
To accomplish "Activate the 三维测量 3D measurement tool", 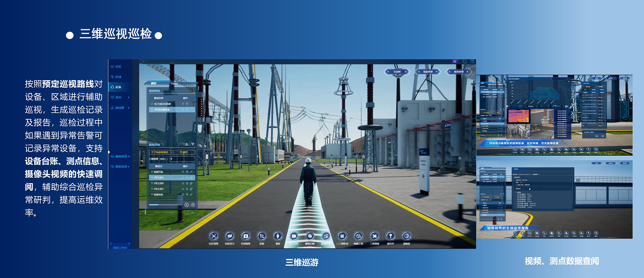I will pos(374,236).
